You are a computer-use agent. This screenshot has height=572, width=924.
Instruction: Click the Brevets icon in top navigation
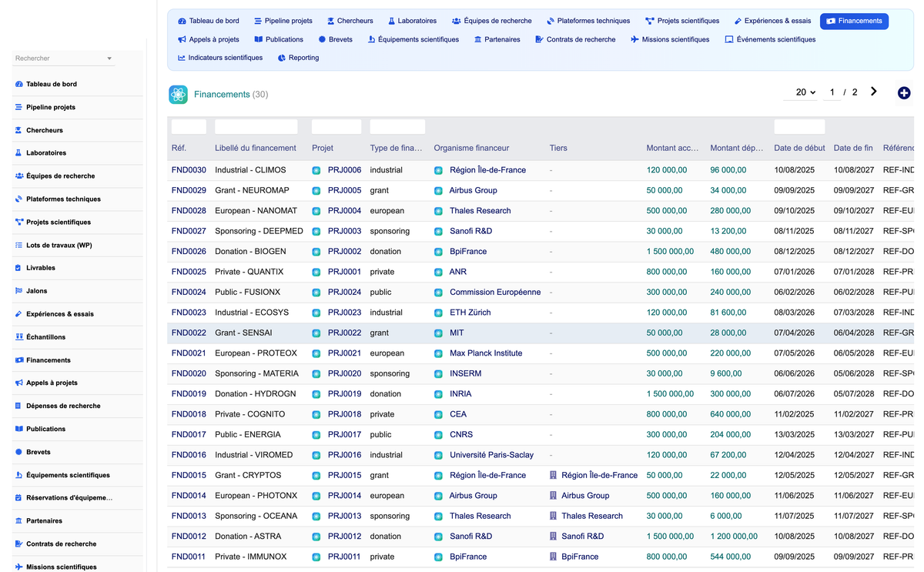(x=322, y=39)
